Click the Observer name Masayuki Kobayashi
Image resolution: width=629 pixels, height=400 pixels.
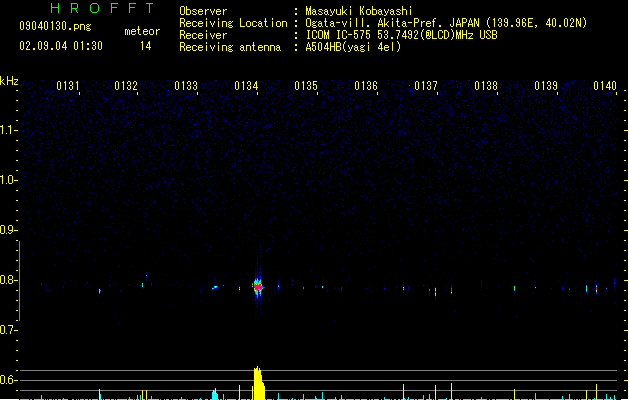pos(359,11)
